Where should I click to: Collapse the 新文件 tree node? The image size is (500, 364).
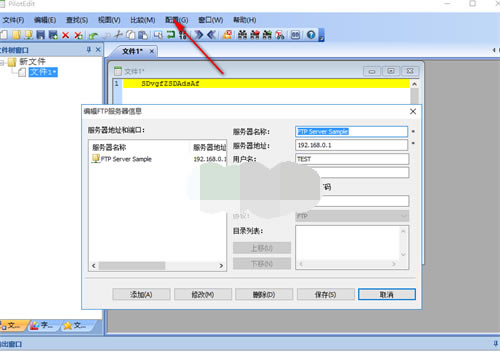click(2, 62)
